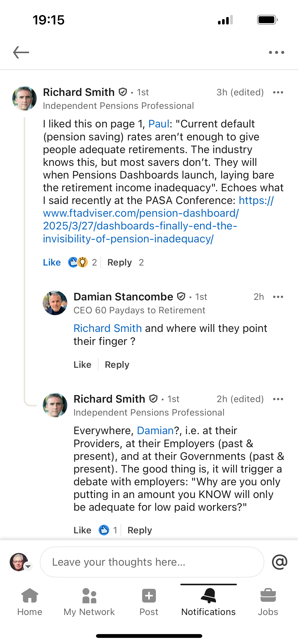Tap the 'Leave your thoughts here' field
Screen dimensions: 298x644
[x=152, y=562]
